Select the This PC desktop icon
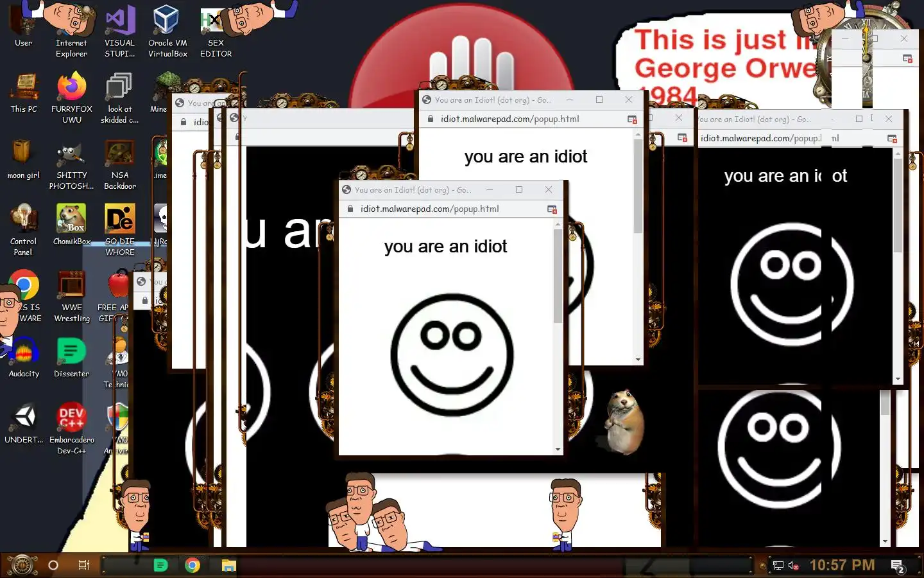 pos(24,93)
